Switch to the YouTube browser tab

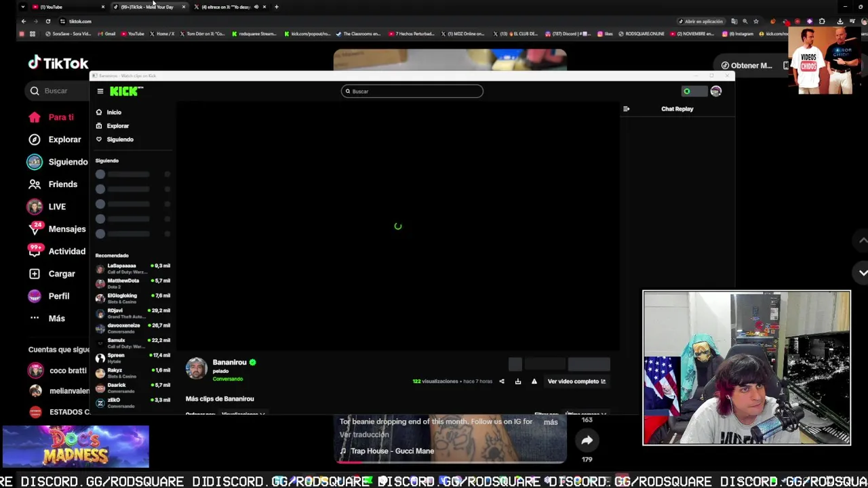click(x=66, y=7)
